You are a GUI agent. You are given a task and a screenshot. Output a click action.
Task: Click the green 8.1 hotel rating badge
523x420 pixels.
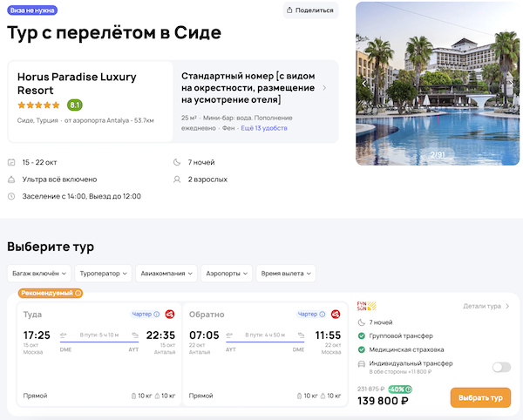point(74,105)
